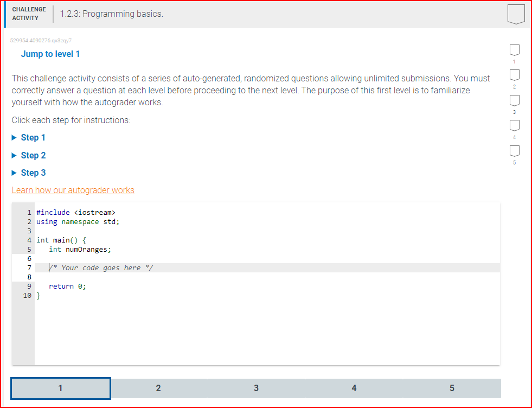
Task: Select level 1 tab at the bottom
Action: click(60, 388)
